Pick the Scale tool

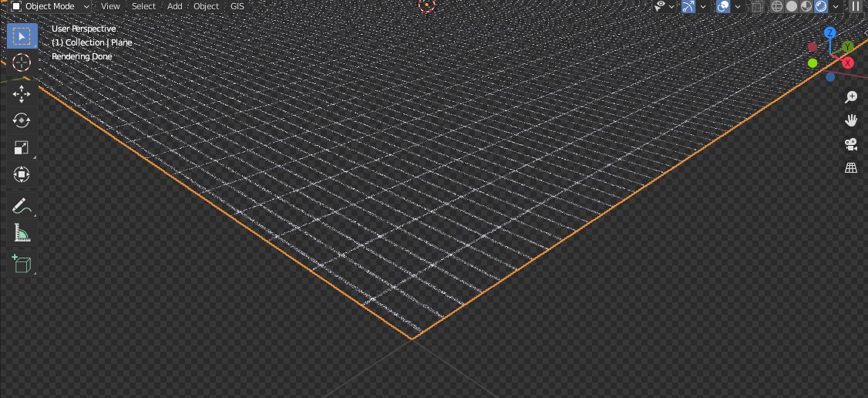[22, 148]
